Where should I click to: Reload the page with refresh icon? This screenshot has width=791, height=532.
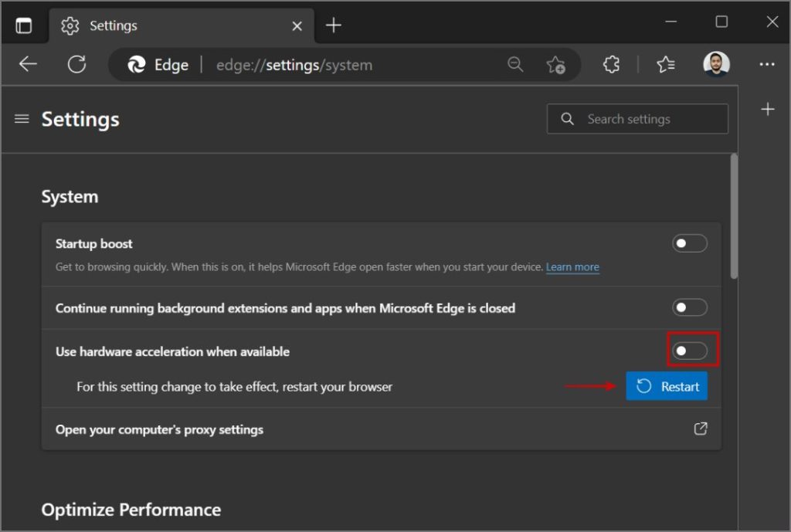point(76,64)
